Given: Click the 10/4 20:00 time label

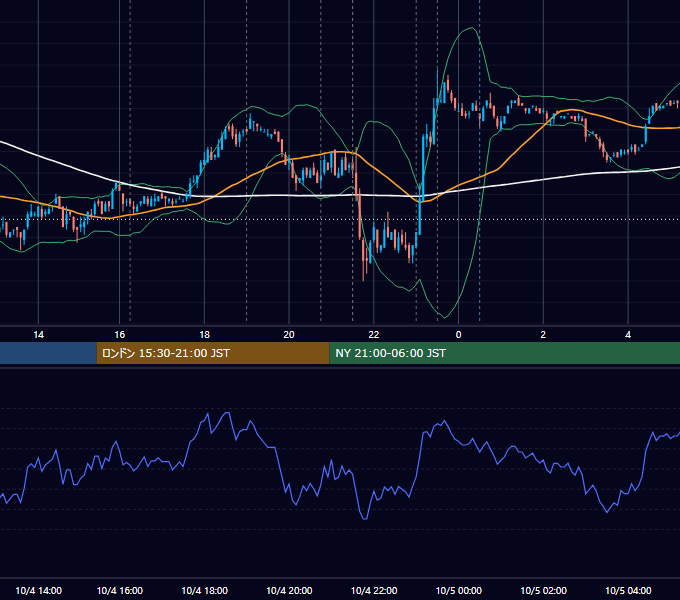Looking at the screenshot, I should [x=289, y=590].
